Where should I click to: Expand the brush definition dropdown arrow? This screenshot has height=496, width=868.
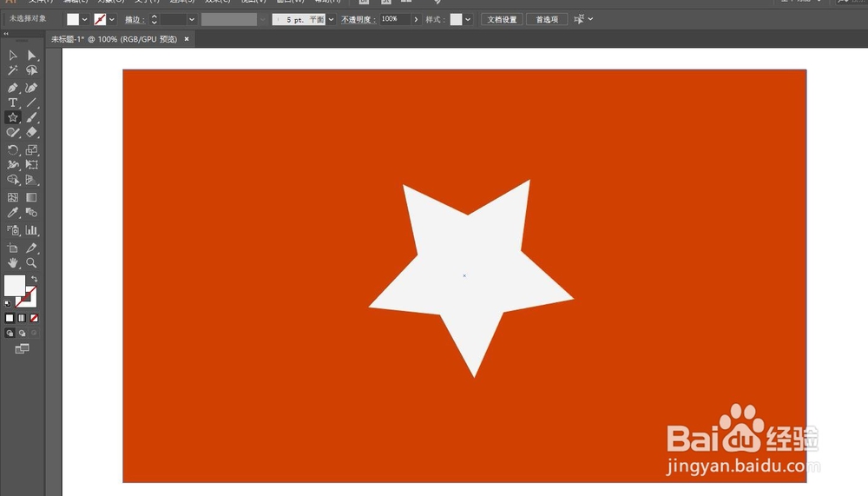point(331,19)
